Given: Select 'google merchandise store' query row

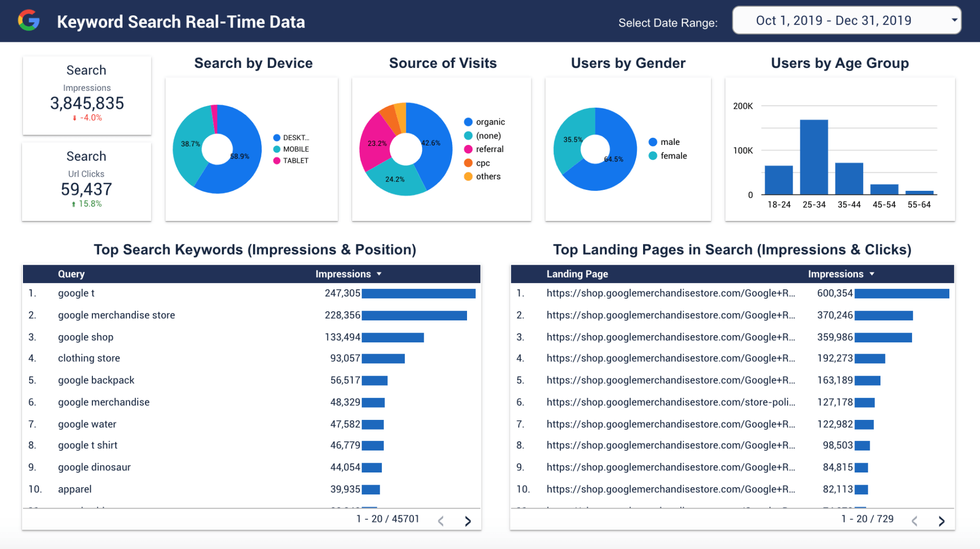Looking at the screenshot, I should tap(252, 315).
